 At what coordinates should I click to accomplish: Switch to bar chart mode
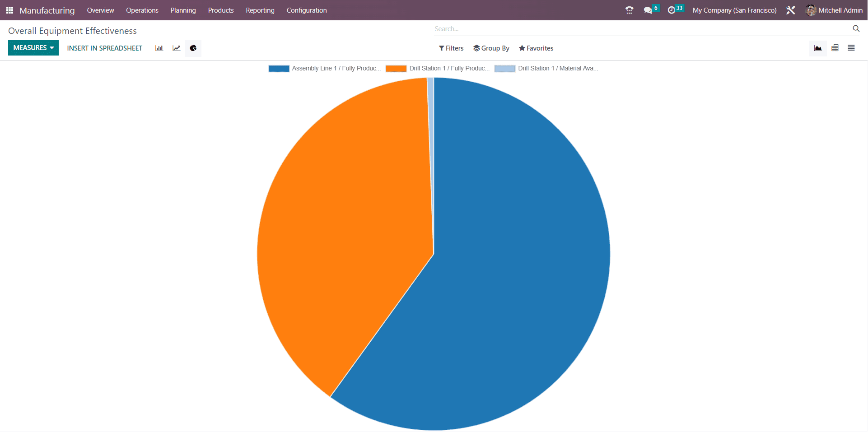(x=159, y=48)
